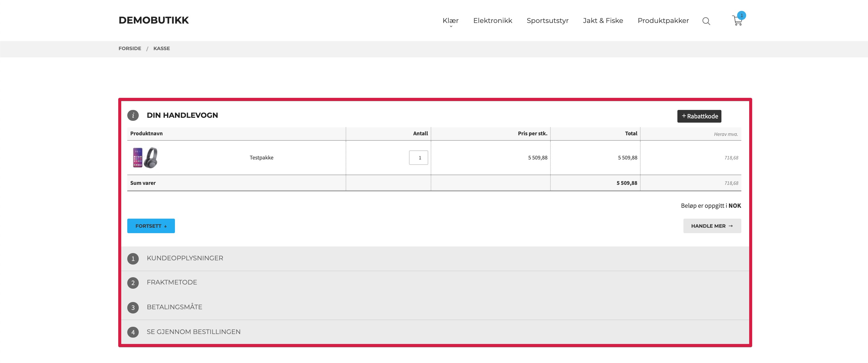868x363 pixels.
Task: Click the step 1 circle icon
Action: (x=133, y=259)
